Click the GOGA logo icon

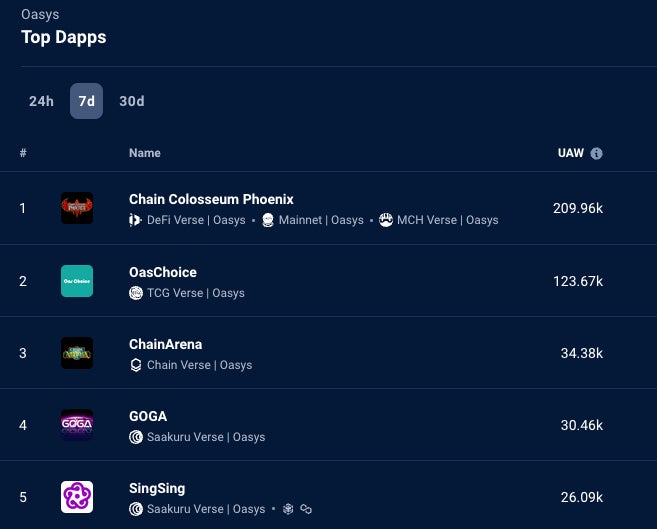[x=77, y=425]
